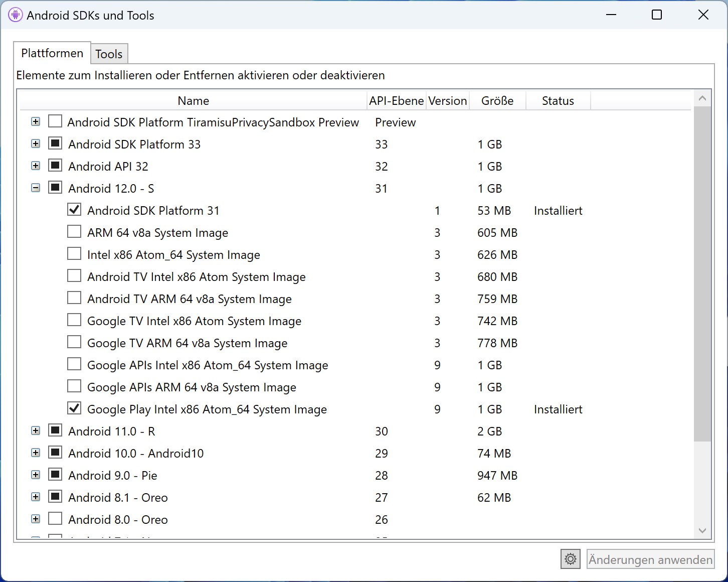728x582 pixels.
Task: Toggle the Android 12.0 - S checkbox
Action: click(55, 188)
